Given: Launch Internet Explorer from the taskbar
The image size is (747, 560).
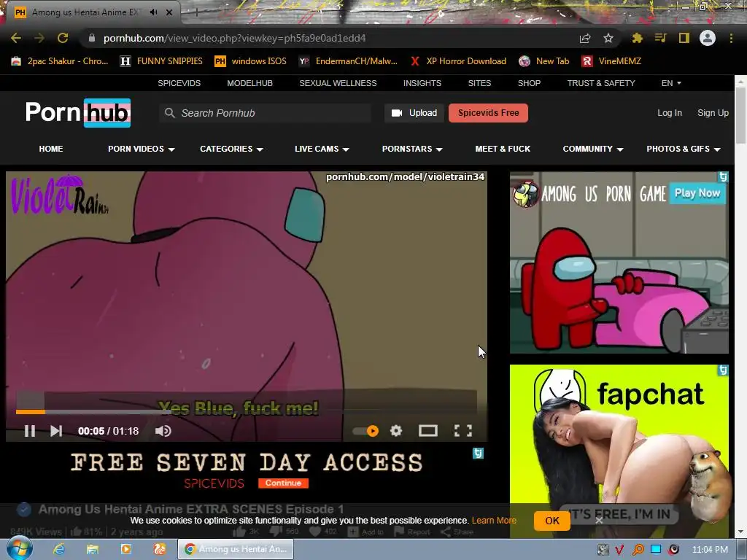Looking at the screenshot, I should click(58, 549).
